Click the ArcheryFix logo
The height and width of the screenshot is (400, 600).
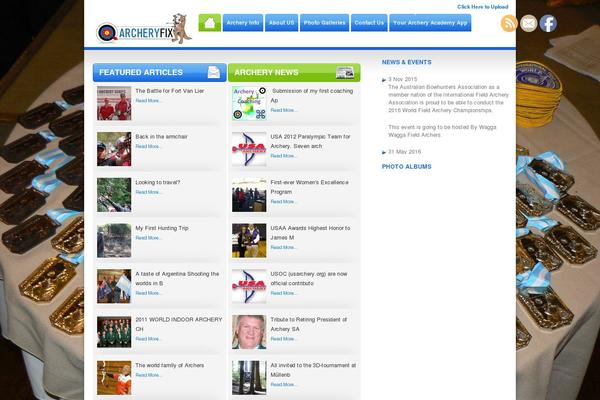[144, 29]
